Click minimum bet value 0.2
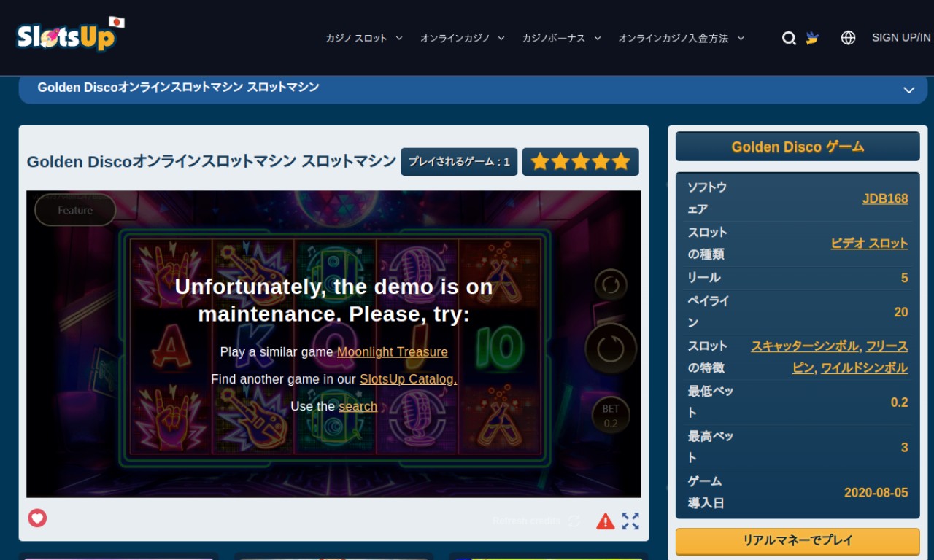Image resolution: width=934 pixels, height=560 pixels. [900, 402]
